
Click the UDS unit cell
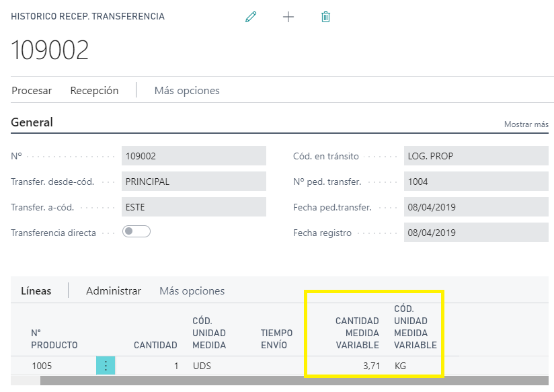tap(202, 366)
